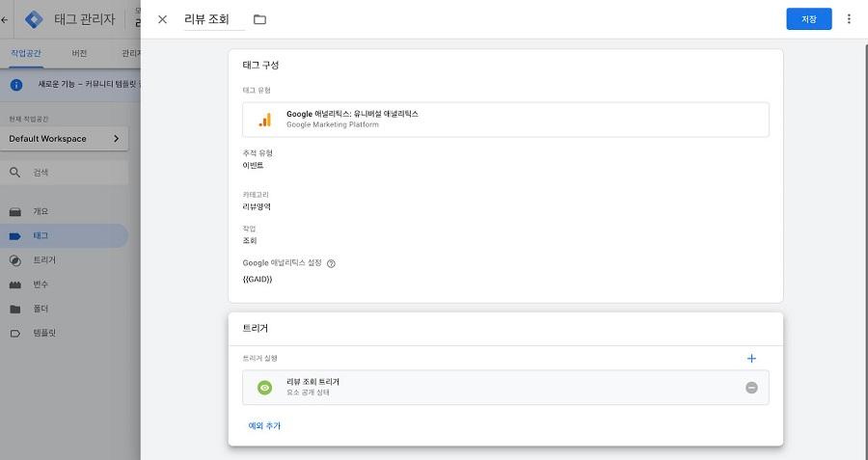
Task: Open 트리거 in the sidebar
Action: 65,260
